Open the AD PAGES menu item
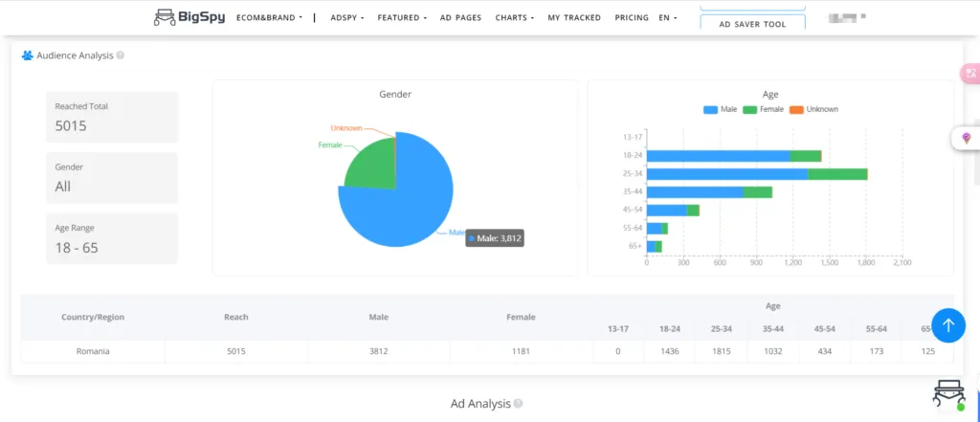 (461, 17)
